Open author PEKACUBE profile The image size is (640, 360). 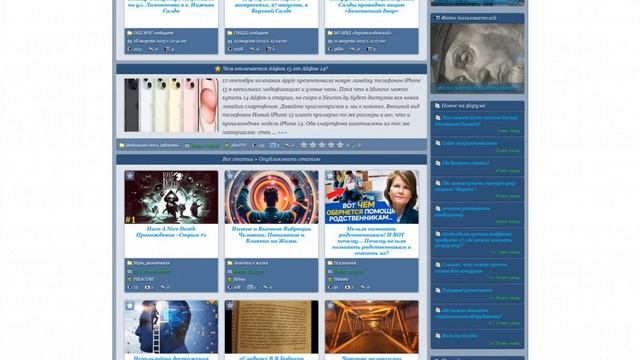144,280
